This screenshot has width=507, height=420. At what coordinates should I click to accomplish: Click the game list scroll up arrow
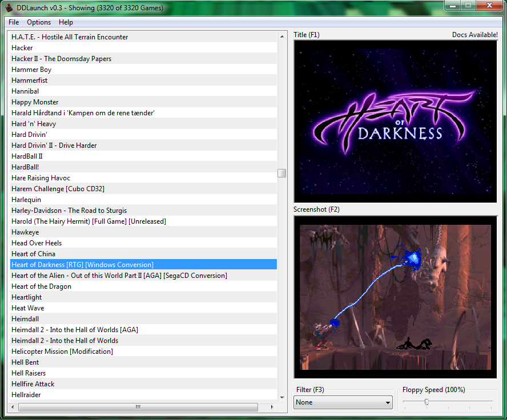tap(282, 37)
